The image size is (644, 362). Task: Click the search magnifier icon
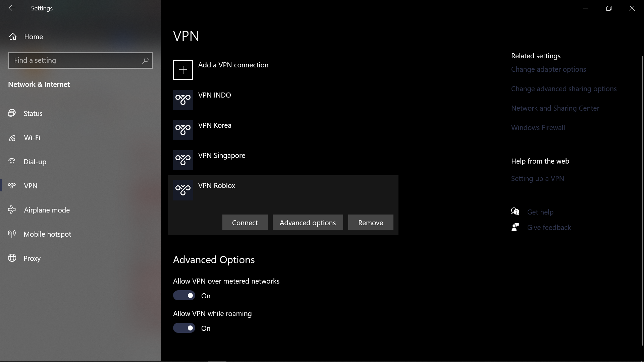(x=145, y=60)
